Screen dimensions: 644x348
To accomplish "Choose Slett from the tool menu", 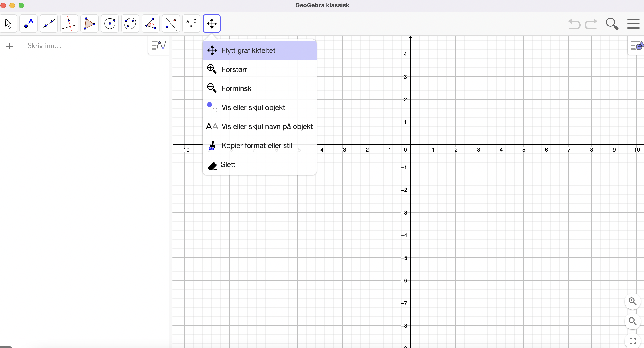I will pyautogui.click(x=227, y=165).
